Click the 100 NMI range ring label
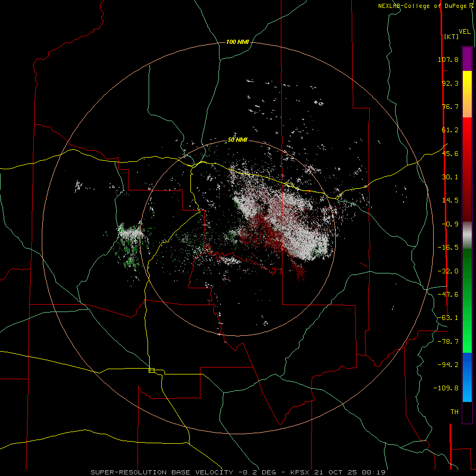Screen dimensions: 476x476 click(x=237, y=42)
